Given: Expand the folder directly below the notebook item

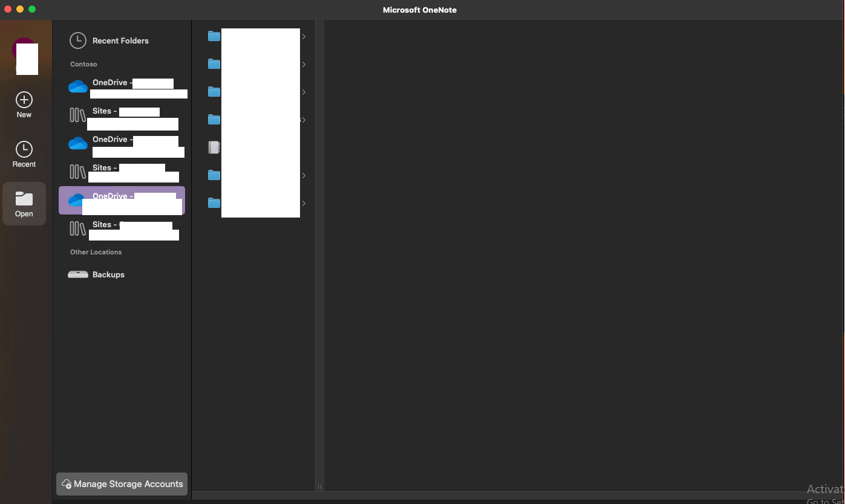Looking at the screenshot, I should pyautogui.click(x=304, y=176).
